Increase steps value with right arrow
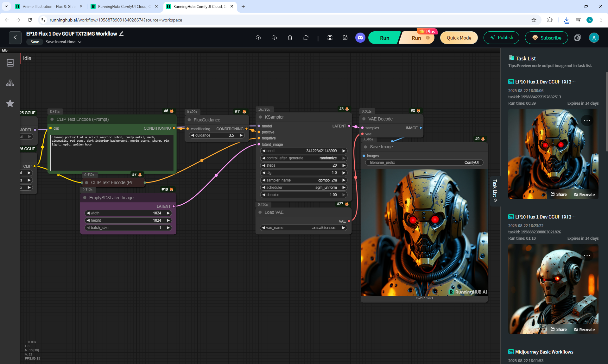Viewport: 608px width, 364px height. (344, 165)
